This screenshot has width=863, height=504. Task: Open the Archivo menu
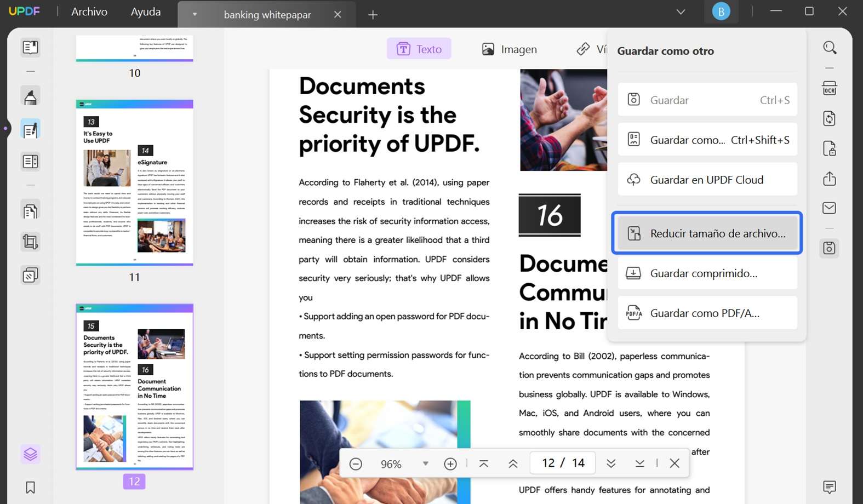tap(89, 12)
